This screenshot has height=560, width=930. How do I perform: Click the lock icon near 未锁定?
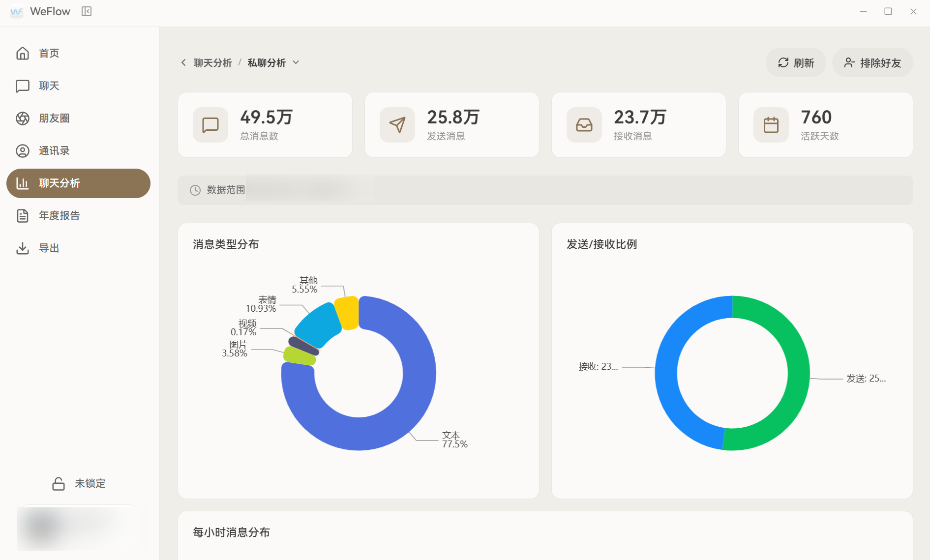(58, 483)
